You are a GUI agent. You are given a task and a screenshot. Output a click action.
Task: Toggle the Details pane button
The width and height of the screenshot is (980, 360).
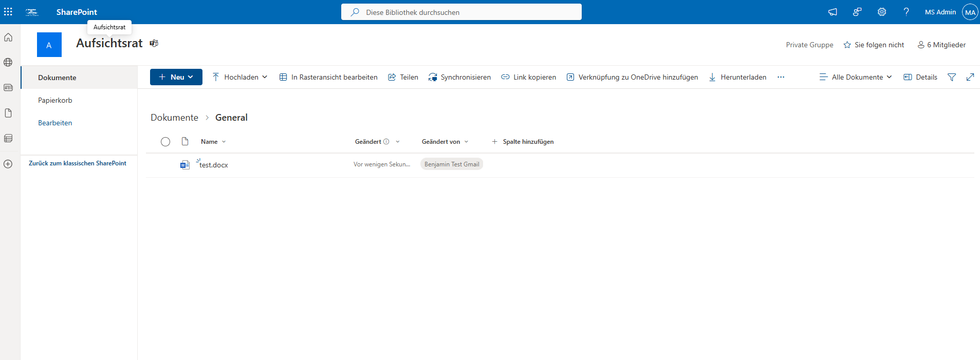click(x=920, y=77)
